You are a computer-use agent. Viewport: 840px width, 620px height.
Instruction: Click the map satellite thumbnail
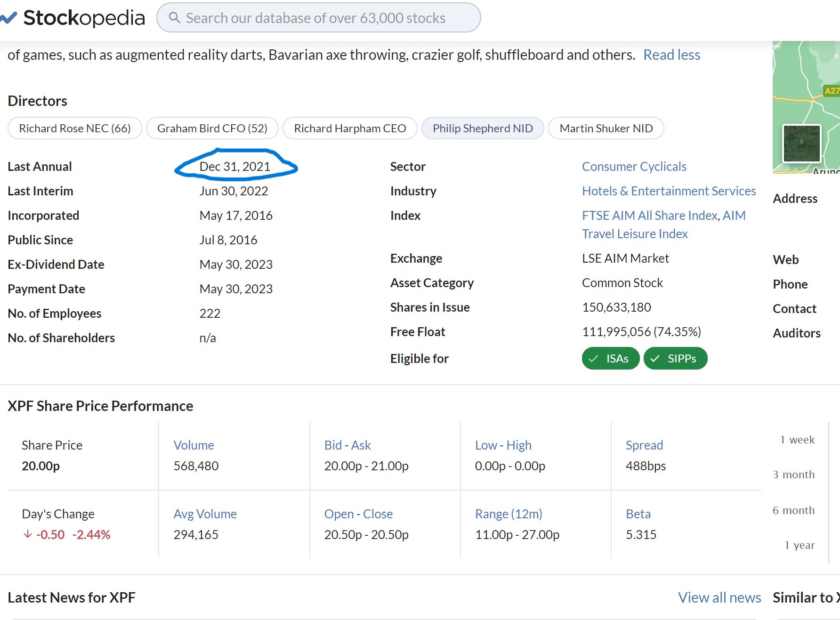coord(801,144)
